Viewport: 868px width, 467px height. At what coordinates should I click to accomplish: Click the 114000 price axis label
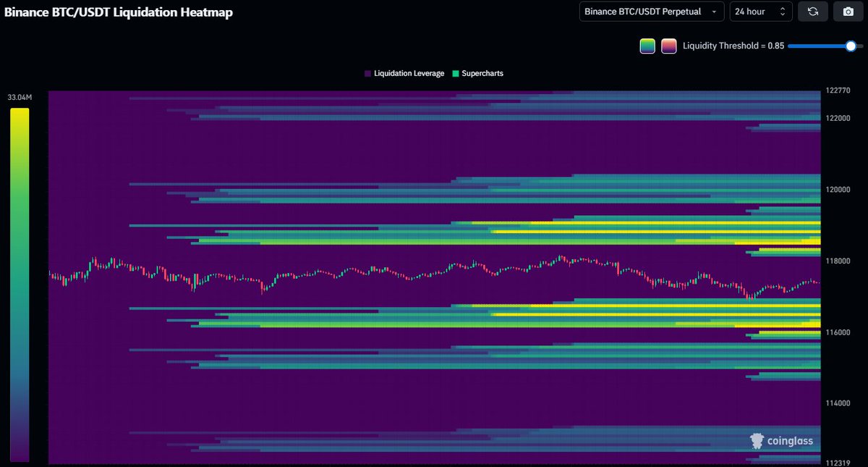pyautogui.click(x=838, y=404)
